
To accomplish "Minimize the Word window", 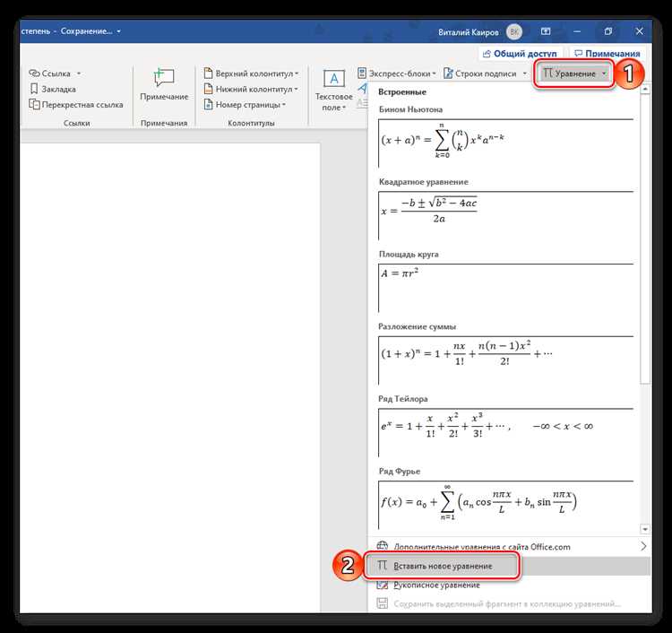I will (x=577, y=31).
